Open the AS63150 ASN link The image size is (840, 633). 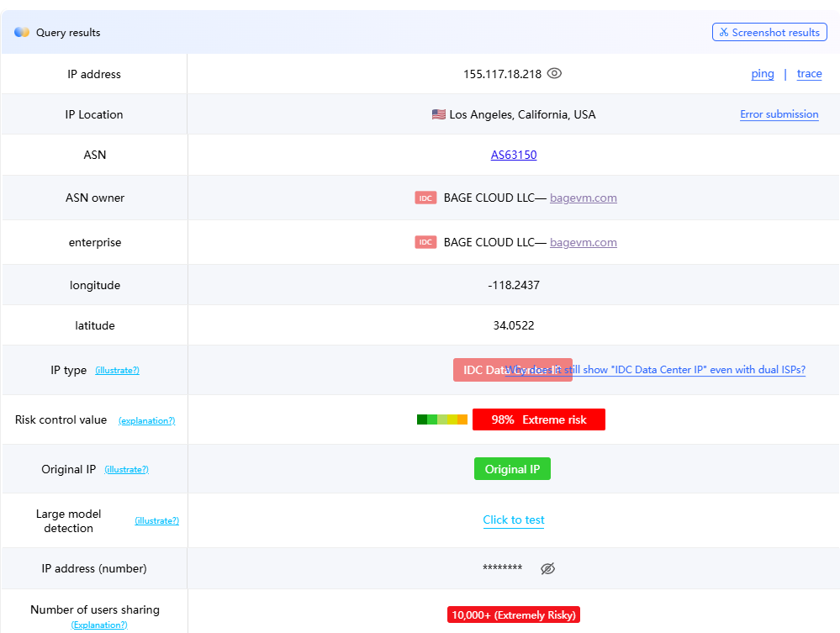(514, 155)
